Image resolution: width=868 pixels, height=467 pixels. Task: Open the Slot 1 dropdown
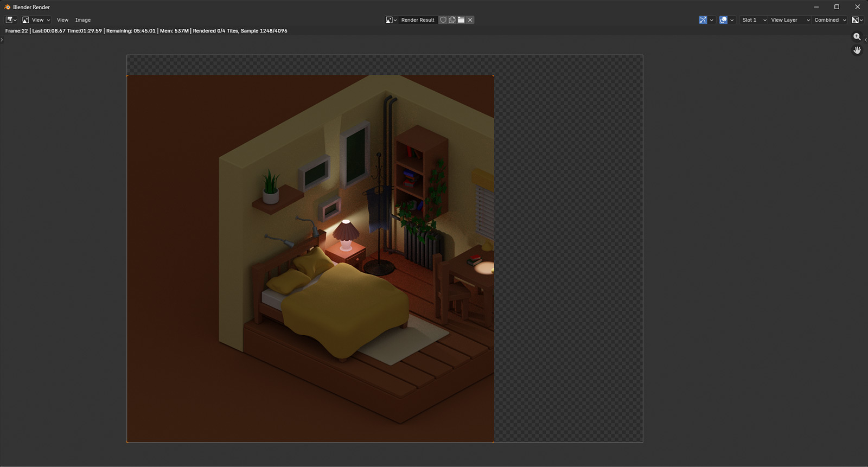(x=754, y=20)
